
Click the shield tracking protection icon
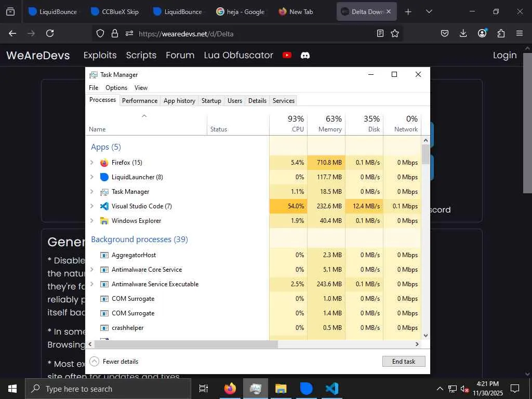tap(100, 33)
